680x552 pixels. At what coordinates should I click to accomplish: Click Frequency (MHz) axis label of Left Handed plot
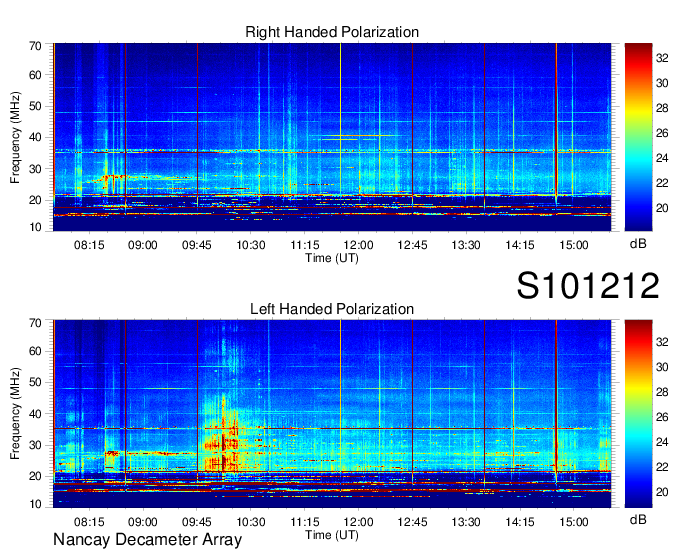[15, 414]
